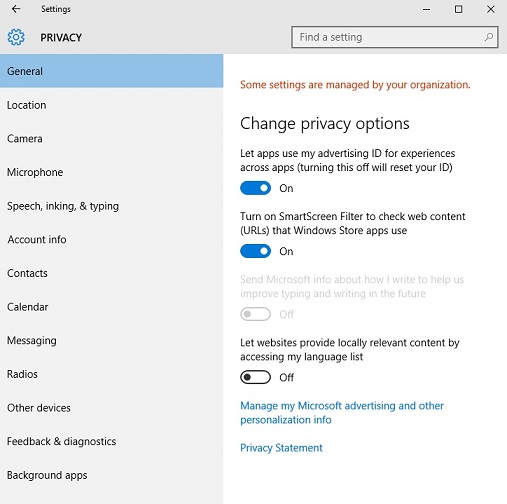This screenshot has width=507, height=504.
Task: Select the General category
Action: tap(112, 71)
